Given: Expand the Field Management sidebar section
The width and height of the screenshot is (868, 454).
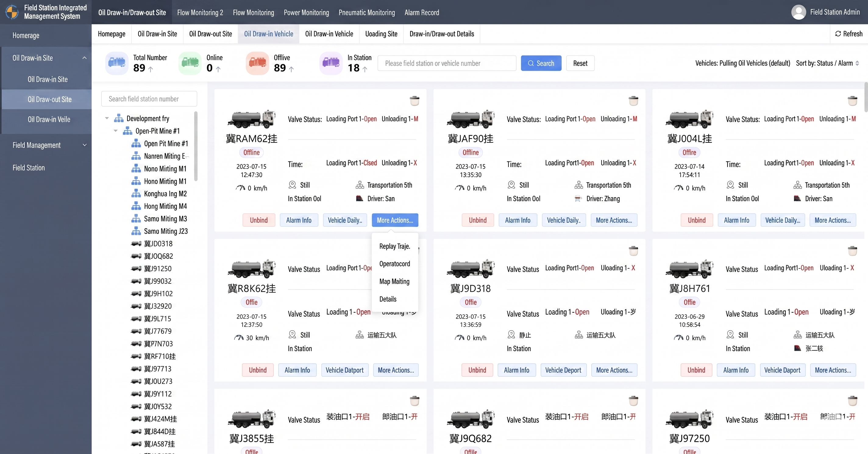Looking at the screenshot, I should [x=84, y=145].
